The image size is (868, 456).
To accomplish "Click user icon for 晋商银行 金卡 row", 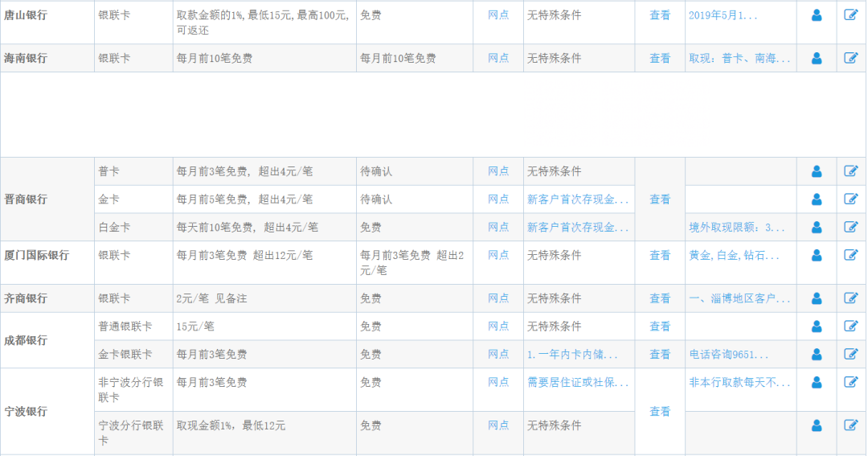I will (817, 199).
